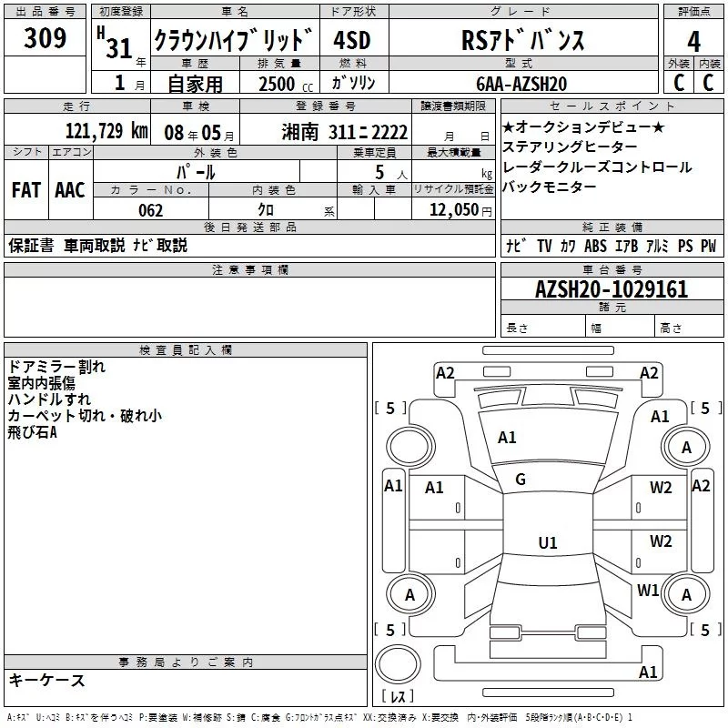Select lot number 309

[x=45, y=38]
